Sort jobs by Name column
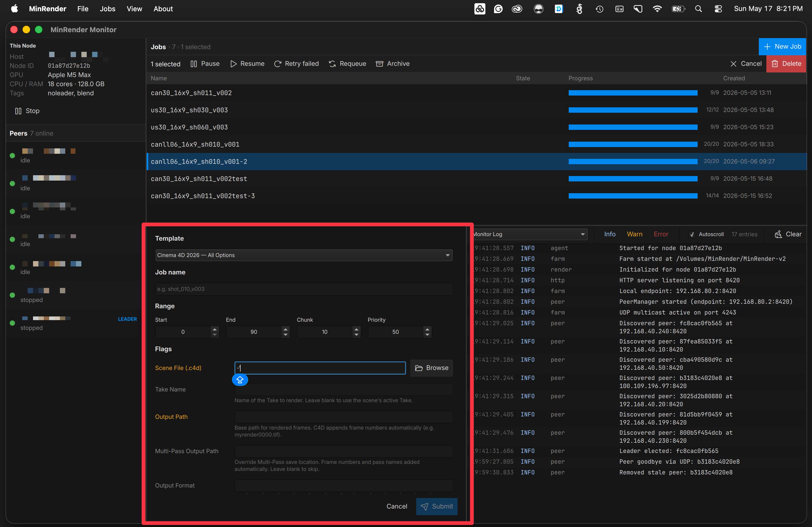812x527 pixels. pos(159,78)
